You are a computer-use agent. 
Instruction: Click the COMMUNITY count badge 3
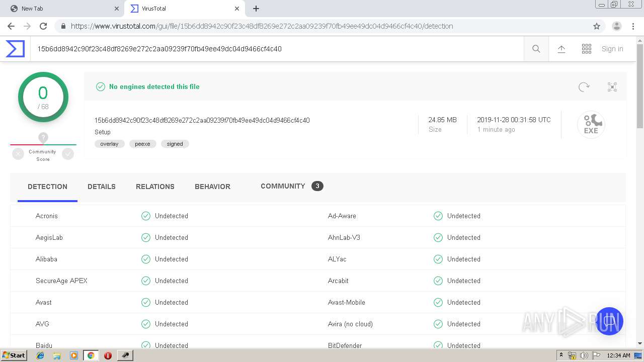317,186
